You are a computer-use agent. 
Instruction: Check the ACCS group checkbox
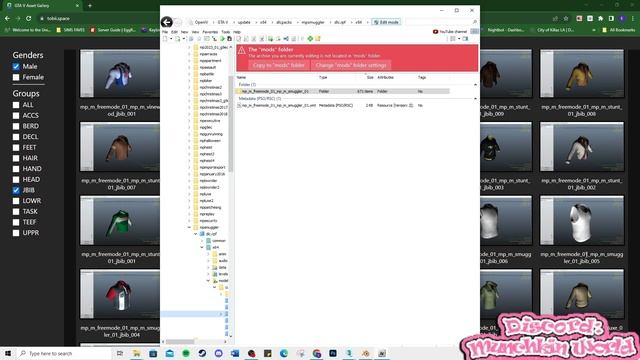pos(16,116)
